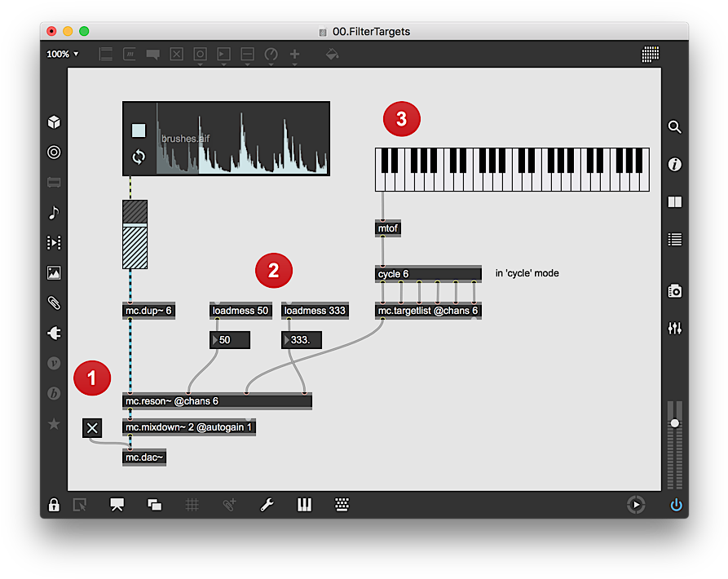
Task: Open the inspector info icon
Action: 674,165
